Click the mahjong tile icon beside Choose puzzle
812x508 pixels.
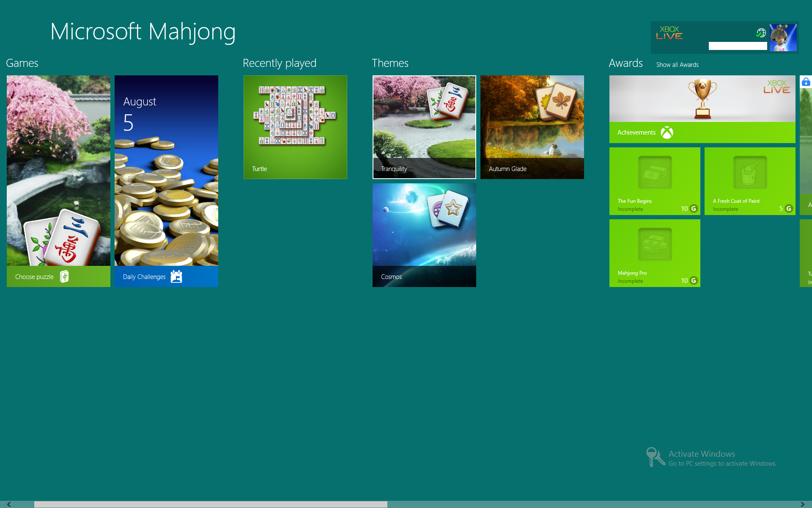64,276
